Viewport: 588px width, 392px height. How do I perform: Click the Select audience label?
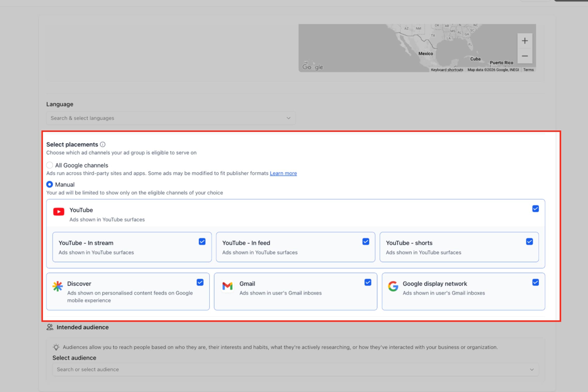74,358
